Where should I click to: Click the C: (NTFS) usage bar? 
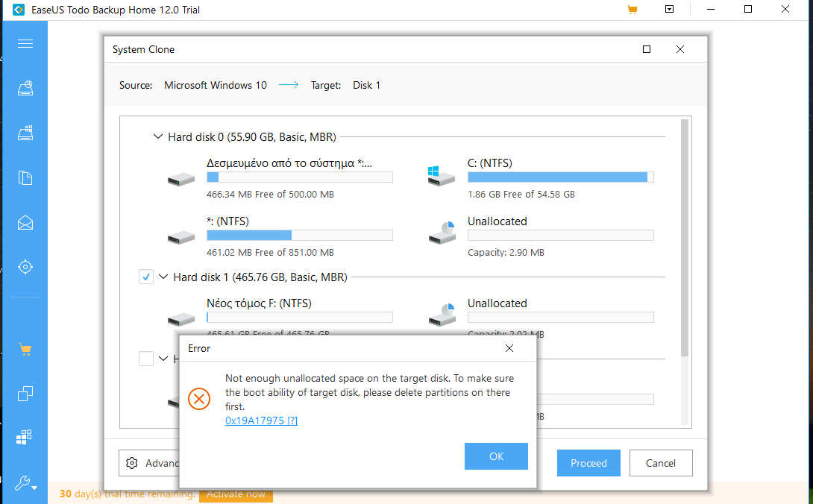click(560, 177)
